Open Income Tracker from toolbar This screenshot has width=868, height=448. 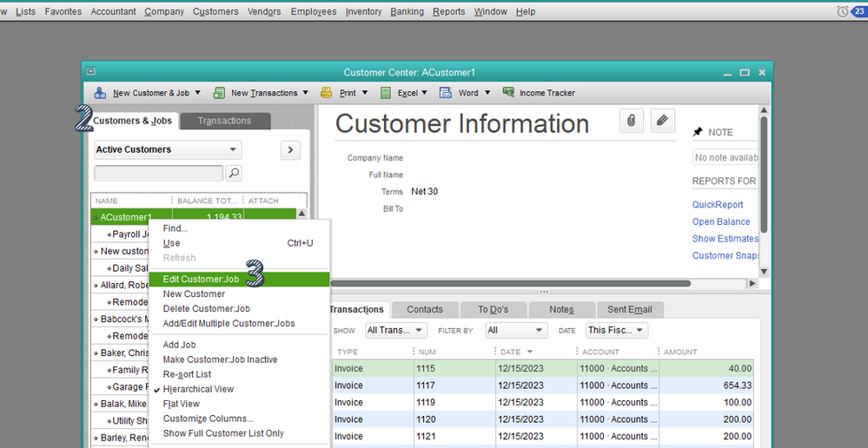539,93
